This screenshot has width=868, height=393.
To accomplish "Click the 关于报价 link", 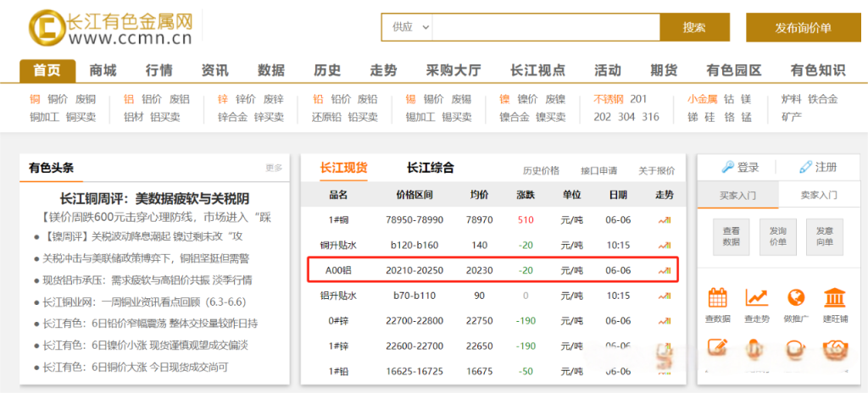I will coord(657,170).
